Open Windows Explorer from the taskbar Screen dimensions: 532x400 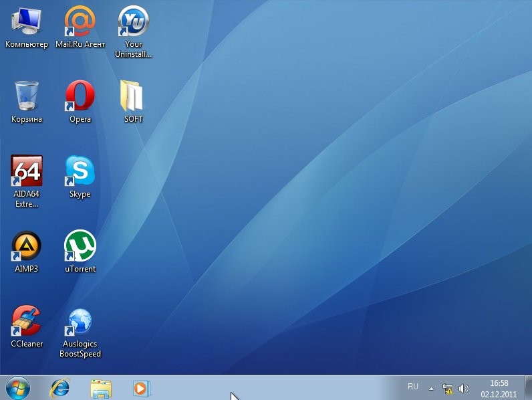(101, 389)
